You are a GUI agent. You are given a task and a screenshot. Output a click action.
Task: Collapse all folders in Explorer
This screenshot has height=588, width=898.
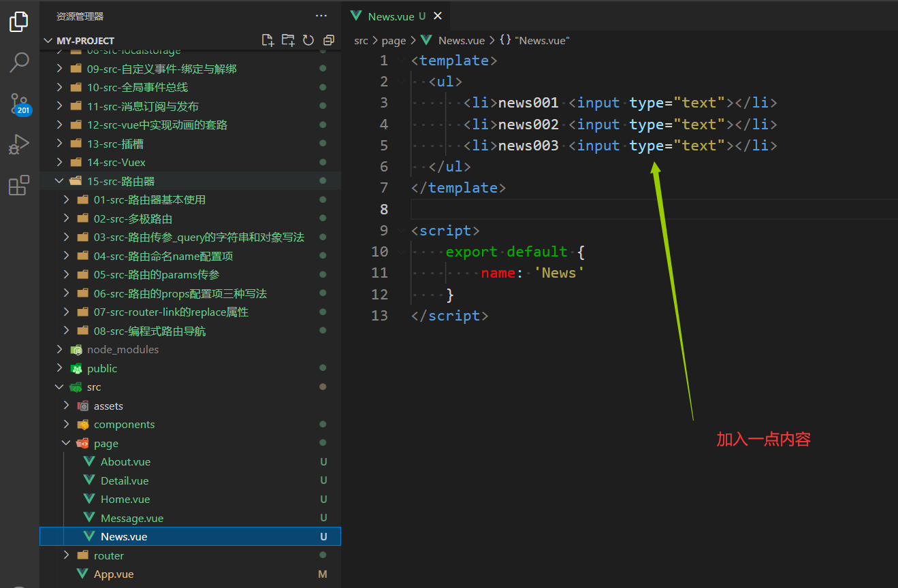[329, 40]
